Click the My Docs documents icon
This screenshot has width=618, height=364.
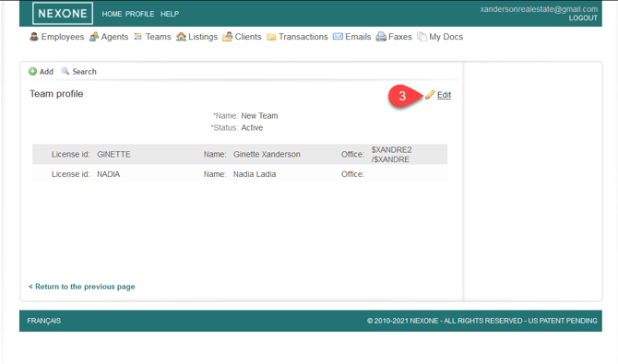pyautogui.click(x=422, y=37)
